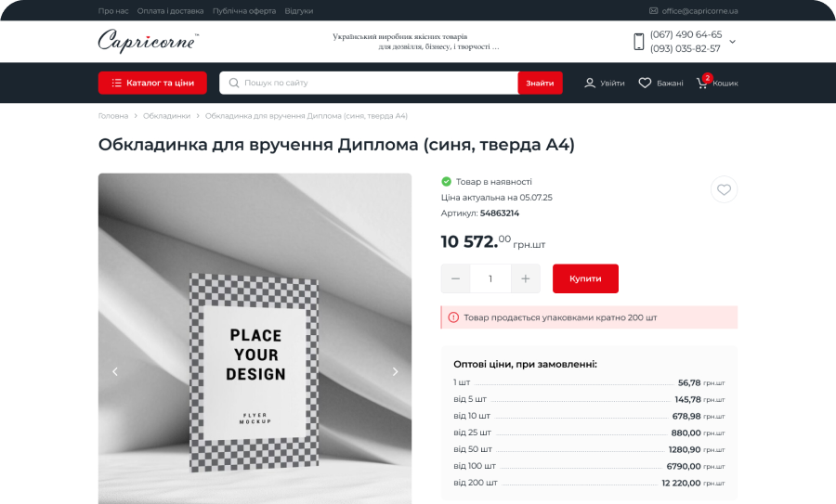This screenshot has width=836, height=504.
Task: Click the wishlist heart icon in header
Action: [x=646, y=83]
